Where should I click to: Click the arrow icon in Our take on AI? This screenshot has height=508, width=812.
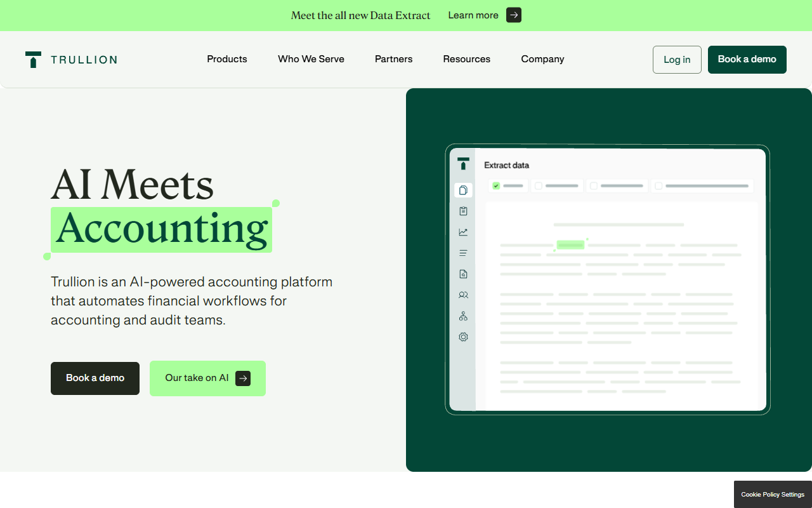pyautogui.click(x=243, y=378)
